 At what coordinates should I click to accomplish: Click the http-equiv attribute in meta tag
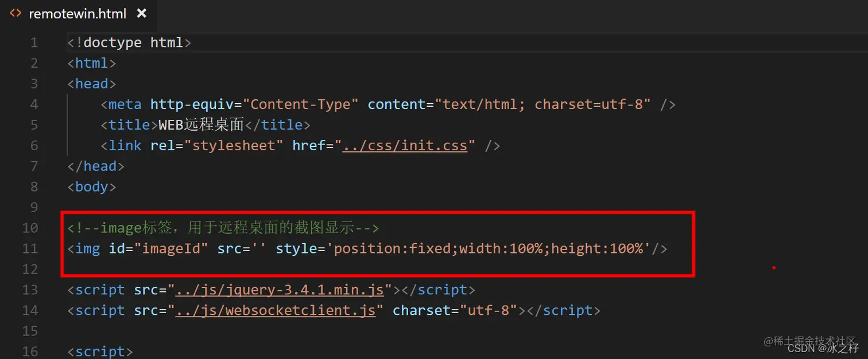point(192,104)
